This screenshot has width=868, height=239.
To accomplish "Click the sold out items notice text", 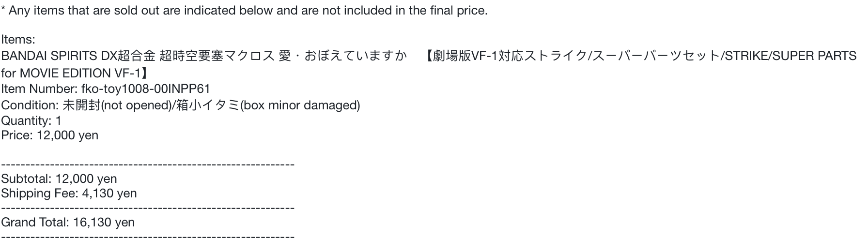I will pyautogui.click(x=244, y=11).
